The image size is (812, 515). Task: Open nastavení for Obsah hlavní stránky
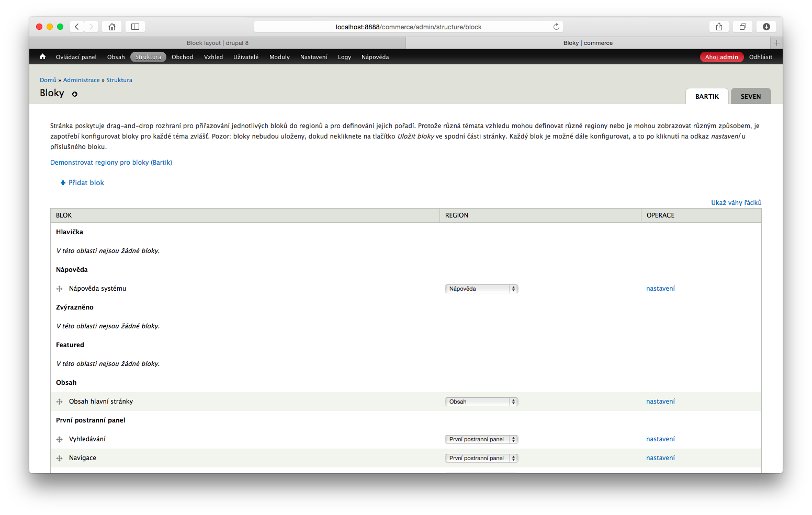[x=660, y=402]
